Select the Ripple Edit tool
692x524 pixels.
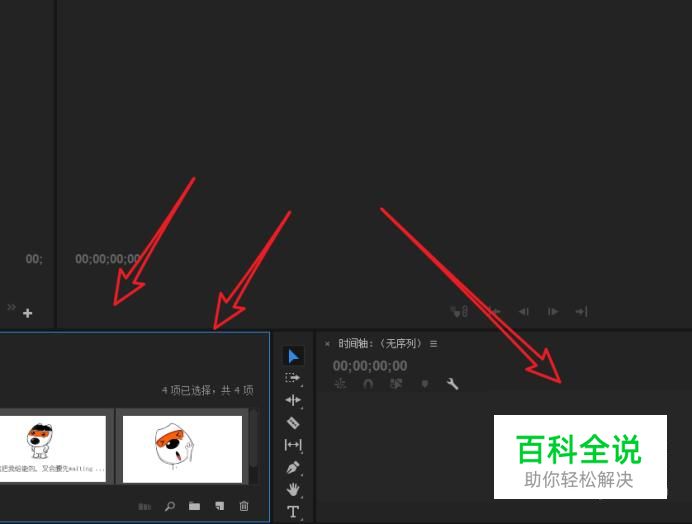pos(293,400)
